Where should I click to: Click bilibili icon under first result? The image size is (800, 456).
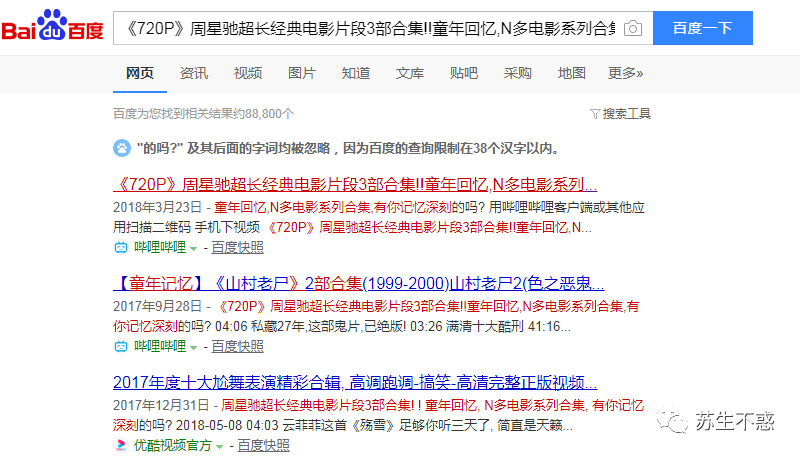point(121,247)
